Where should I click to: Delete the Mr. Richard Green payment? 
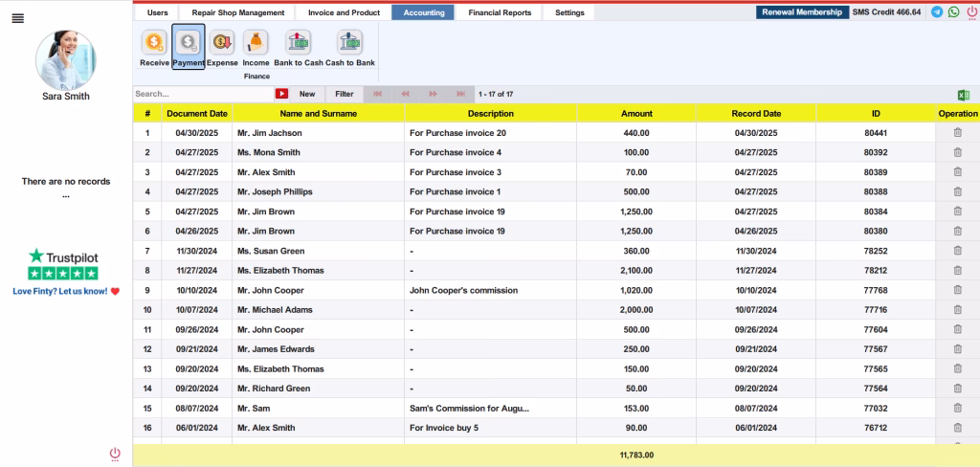tap(957, 389)
